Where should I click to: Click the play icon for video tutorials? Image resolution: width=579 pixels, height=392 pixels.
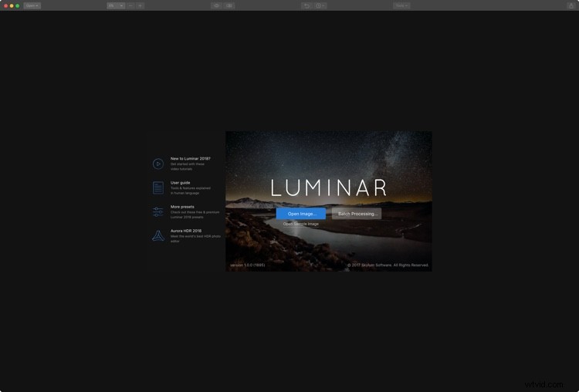click(158, 164)
